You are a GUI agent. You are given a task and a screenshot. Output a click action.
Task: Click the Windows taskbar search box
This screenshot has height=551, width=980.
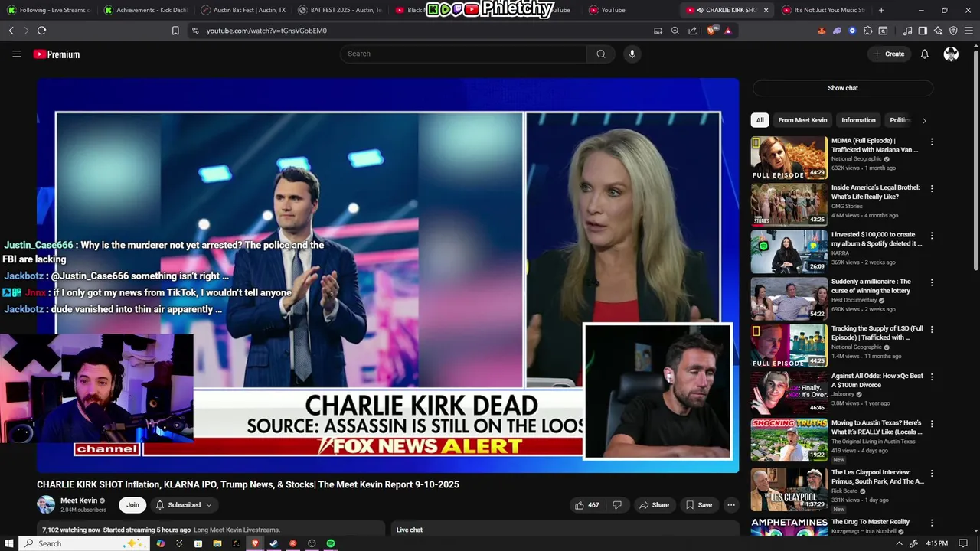pos(84,543)
